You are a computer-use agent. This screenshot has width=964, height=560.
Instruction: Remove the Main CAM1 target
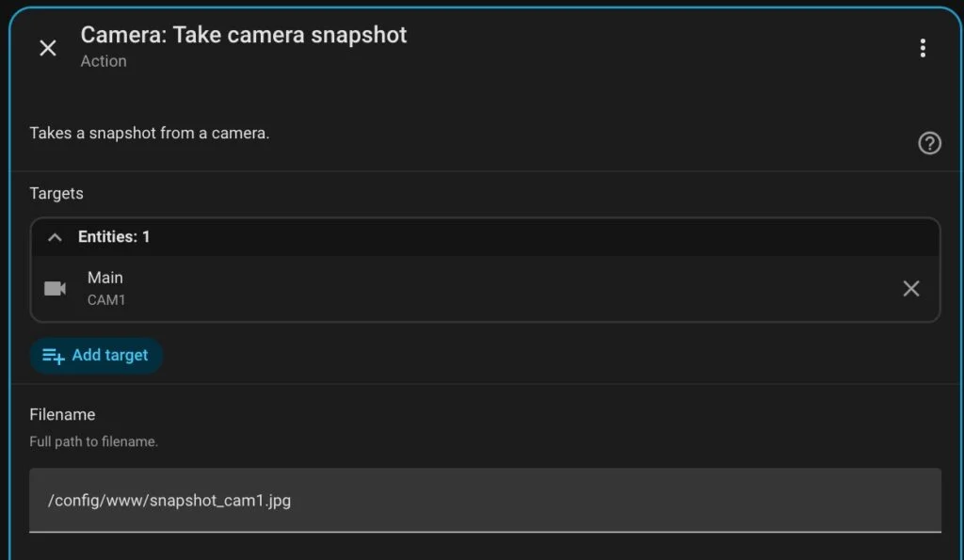click(910, 289)
